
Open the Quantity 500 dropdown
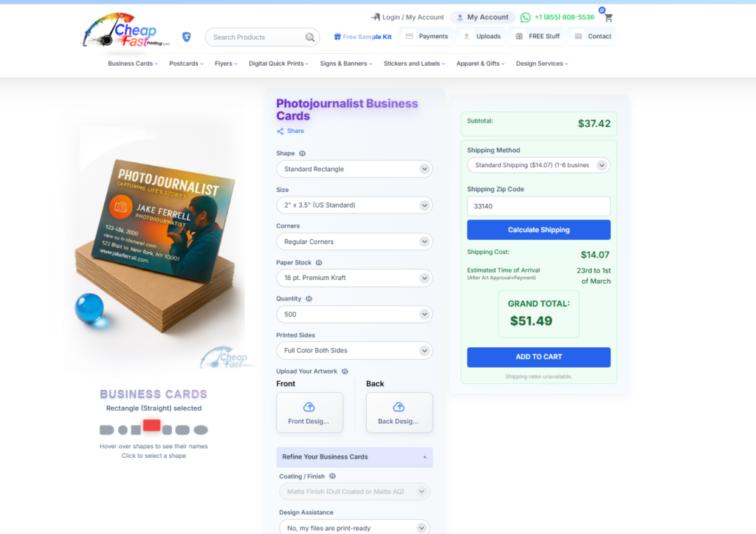click(x=354, y=315)
